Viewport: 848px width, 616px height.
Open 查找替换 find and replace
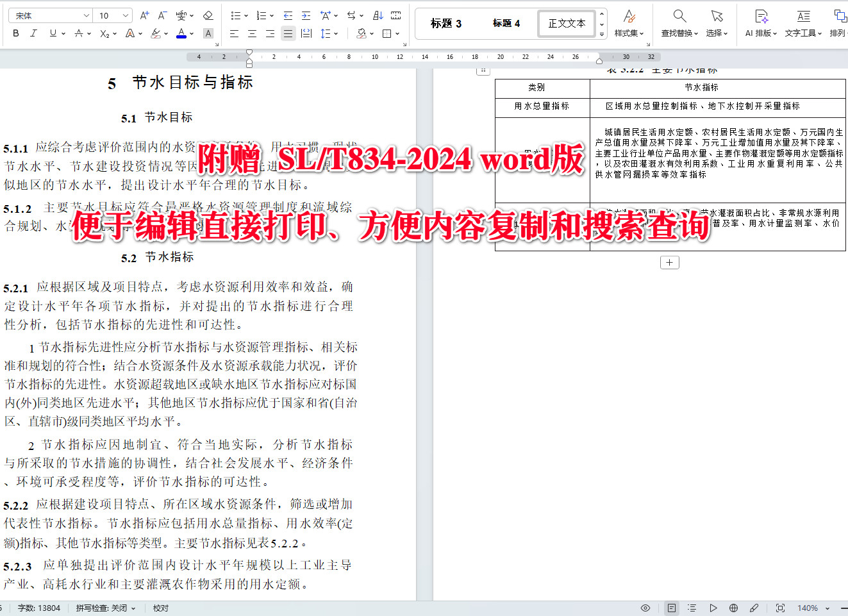[x=679, y=23]
